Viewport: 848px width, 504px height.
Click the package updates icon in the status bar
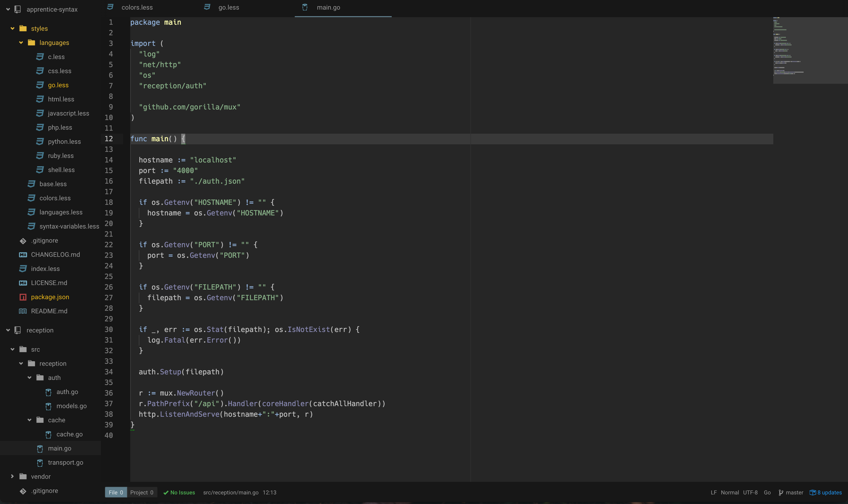pyautogui.click(x=813, y=492)
